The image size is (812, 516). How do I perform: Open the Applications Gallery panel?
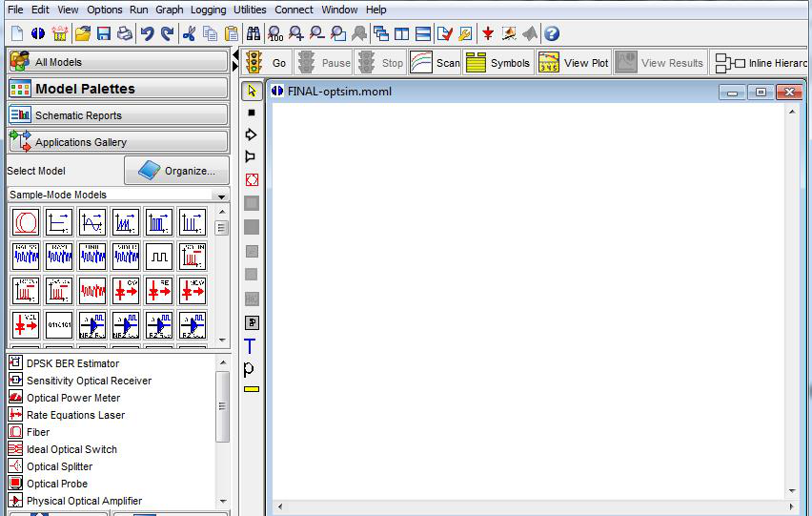tap(118, 141)
